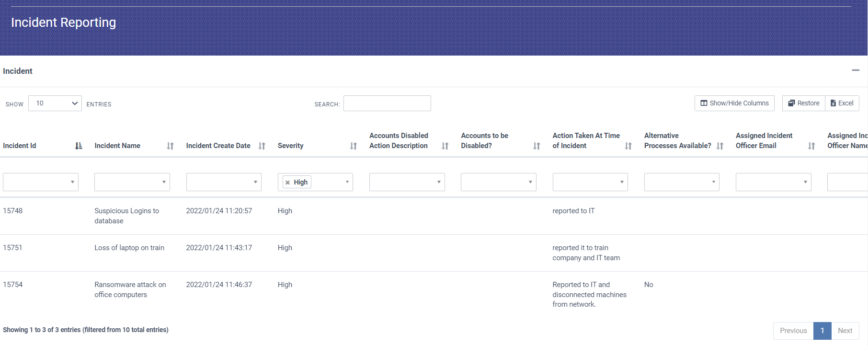This screenshot has height=346, width=868.
Task: Sort Alternative Processes Available column
Action: 720,146
